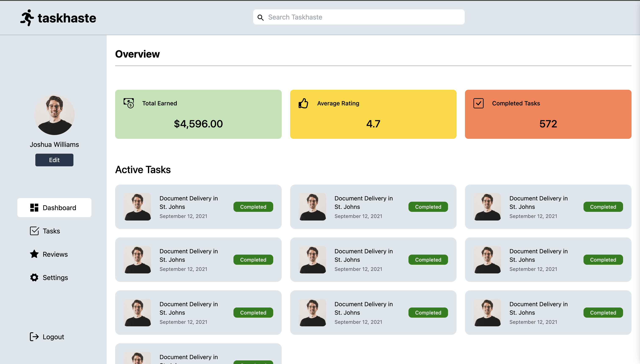Click the Average Rating thumbs-up icon
Screen dimensions: 640x364
coord(303,103)
